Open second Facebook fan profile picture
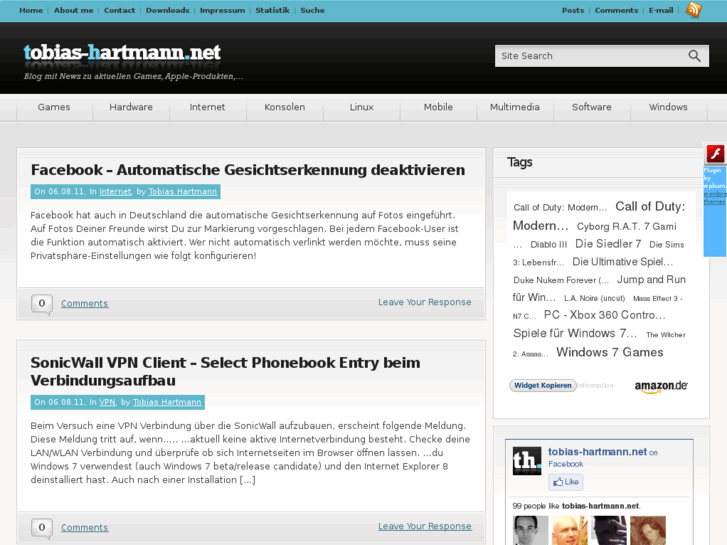 [x=569, y=530]
